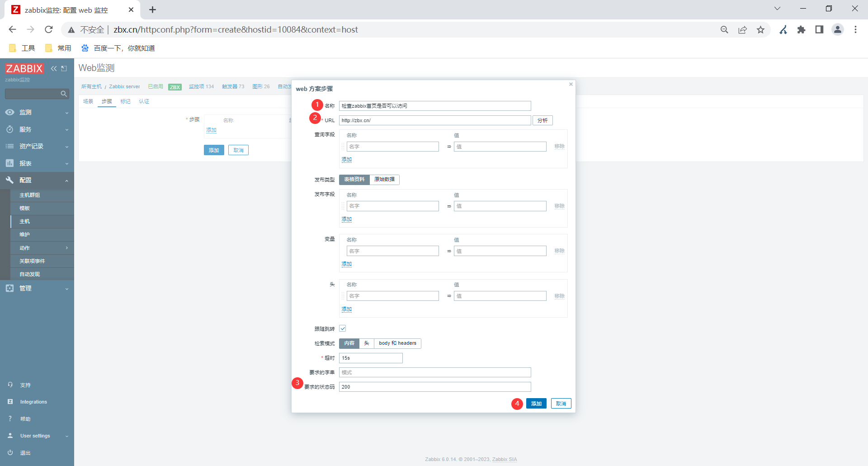
Task: Open browser extensions puzzle icon
Action: coord(801,29)
